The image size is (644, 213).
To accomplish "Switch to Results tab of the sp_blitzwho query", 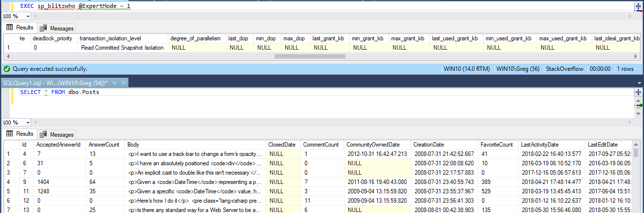I will pyautogui.click(x=20, y=28).
